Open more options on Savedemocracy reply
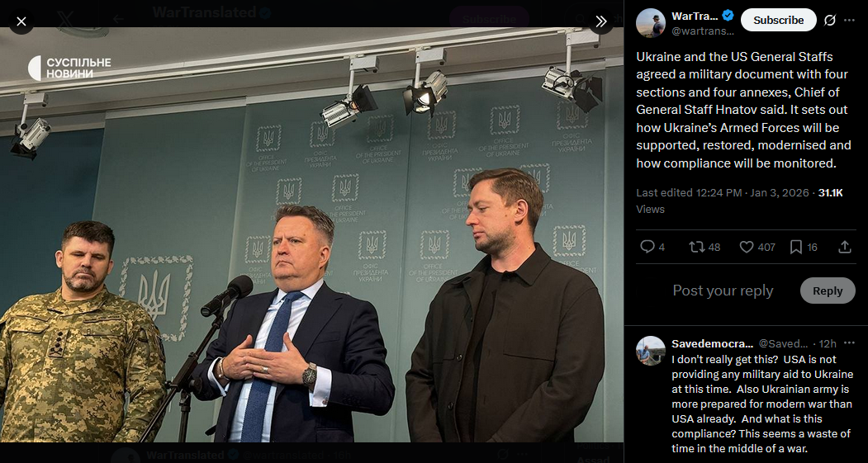Screen dimensions: 868x463 (850, 343)
